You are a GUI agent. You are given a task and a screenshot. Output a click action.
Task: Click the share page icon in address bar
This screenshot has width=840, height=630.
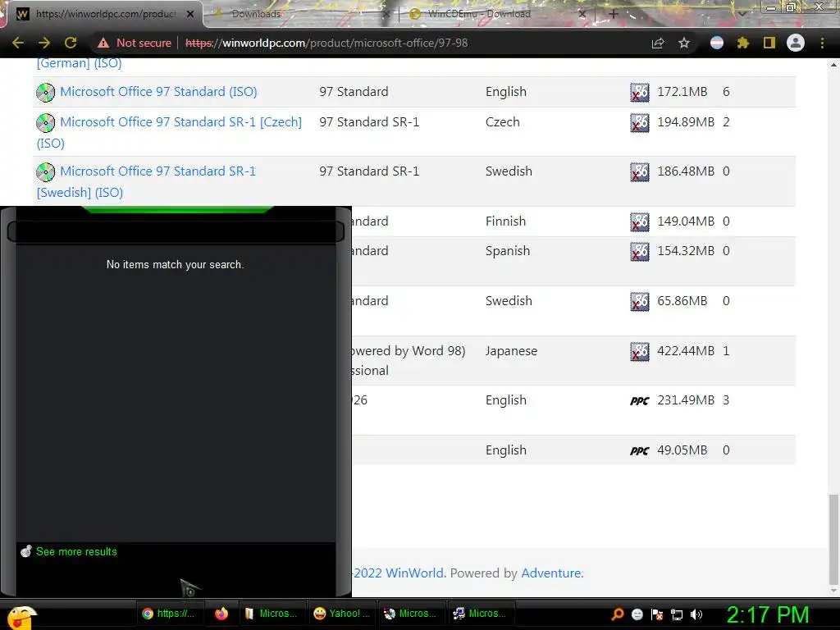[658, 43]
